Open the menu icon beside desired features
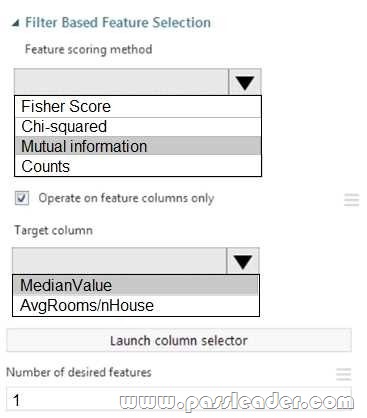Viewport: 367px width, 418px height. tap(344, 374)
